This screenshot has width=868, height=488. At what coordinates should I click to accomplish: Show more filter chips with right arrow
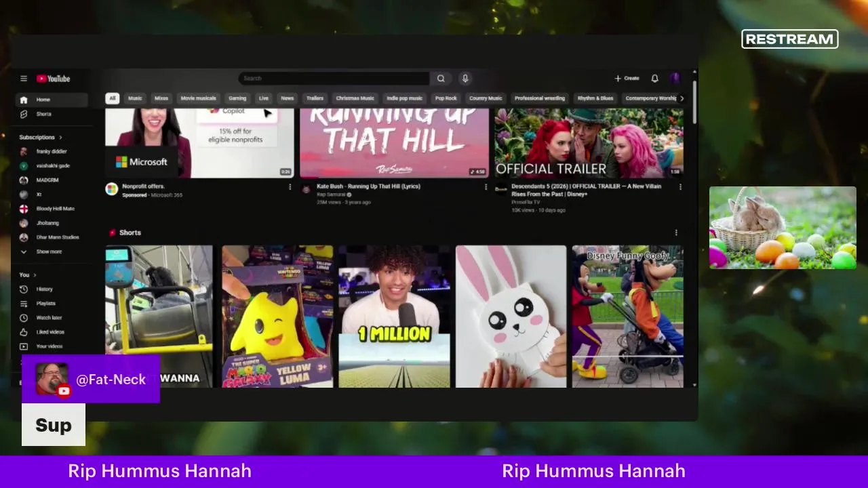(x=682, y=98)
